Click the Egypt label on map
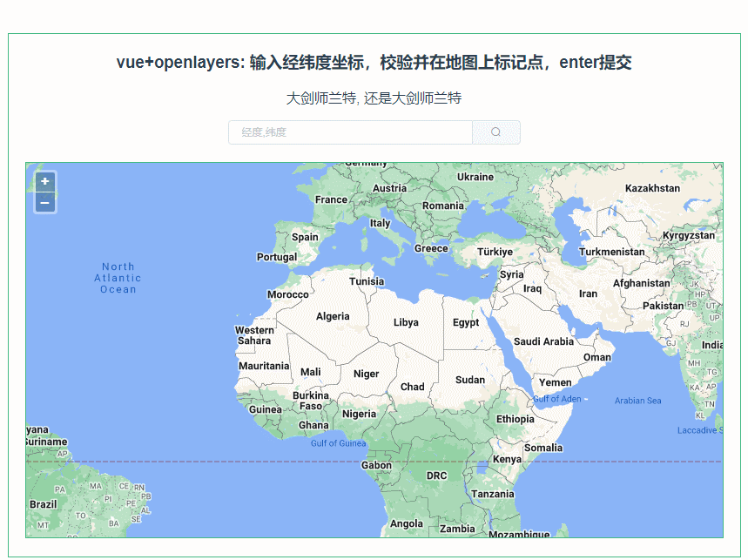The height and width of the screenshot is (560, 748). coord(466,323)
